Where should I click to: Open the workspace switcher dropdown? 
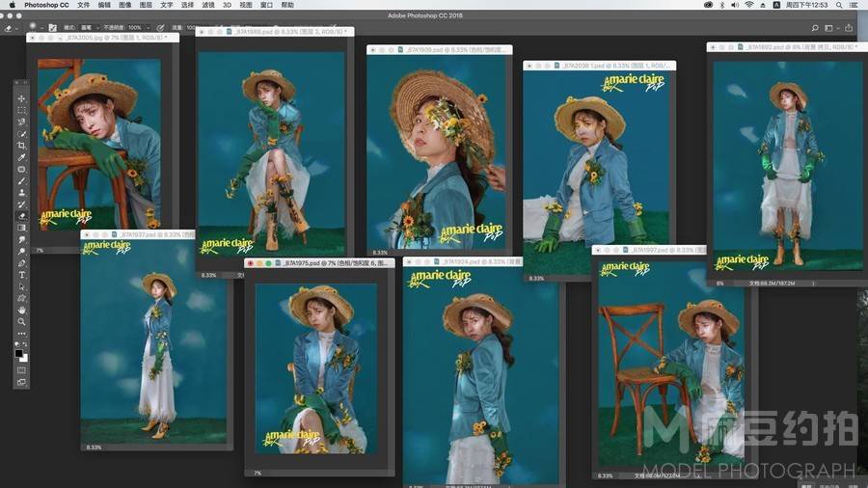coord(830,27)
